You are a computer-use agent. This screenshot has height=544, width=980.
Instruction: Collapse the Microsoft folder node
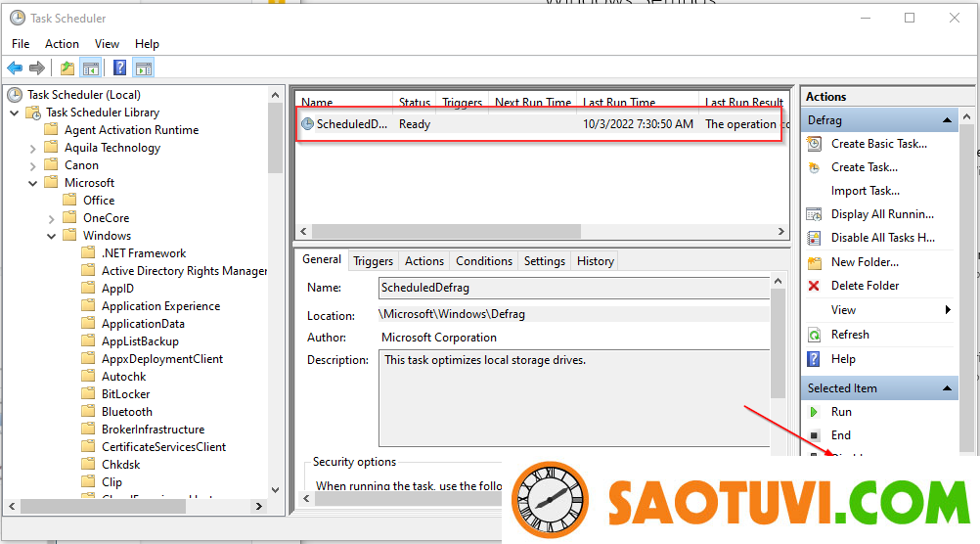click(33, 183)
